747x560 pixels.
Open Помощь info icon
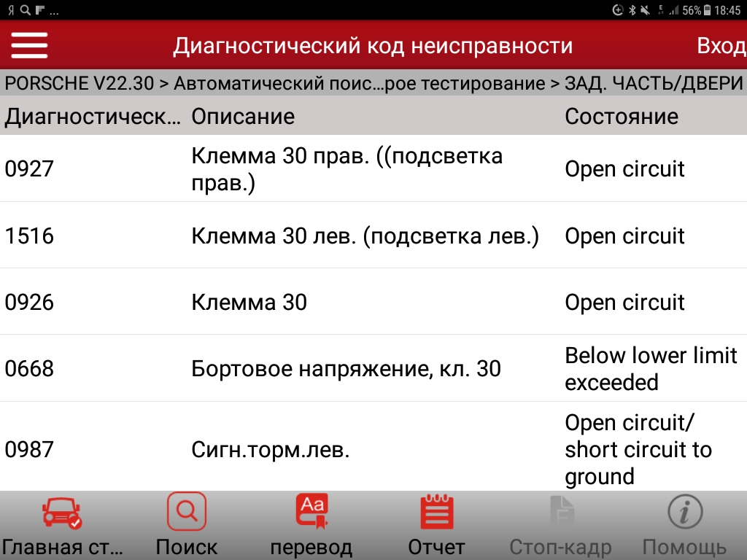684,513
